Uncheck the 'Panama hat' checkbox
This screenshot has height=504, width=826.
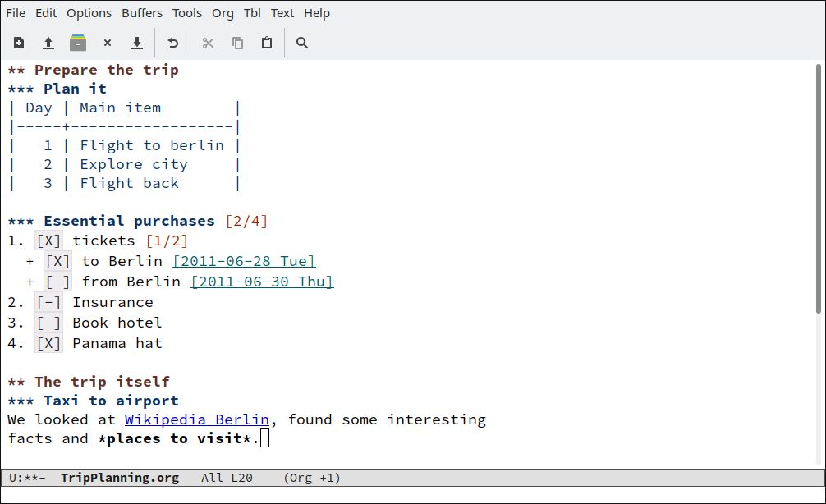click(x=48, y=343)
